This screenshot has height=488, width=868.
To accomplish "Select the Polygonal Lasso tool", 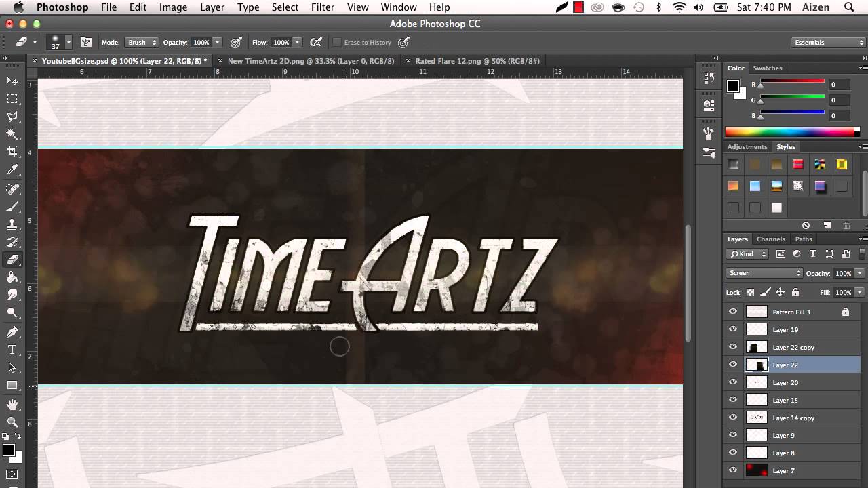I will (x=12, y=117).
